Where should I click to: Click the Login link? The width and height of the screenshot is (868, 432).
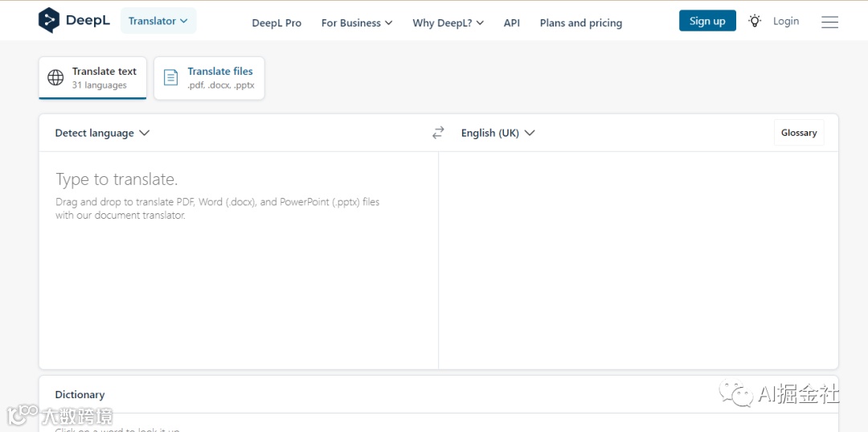click(786, 21)
